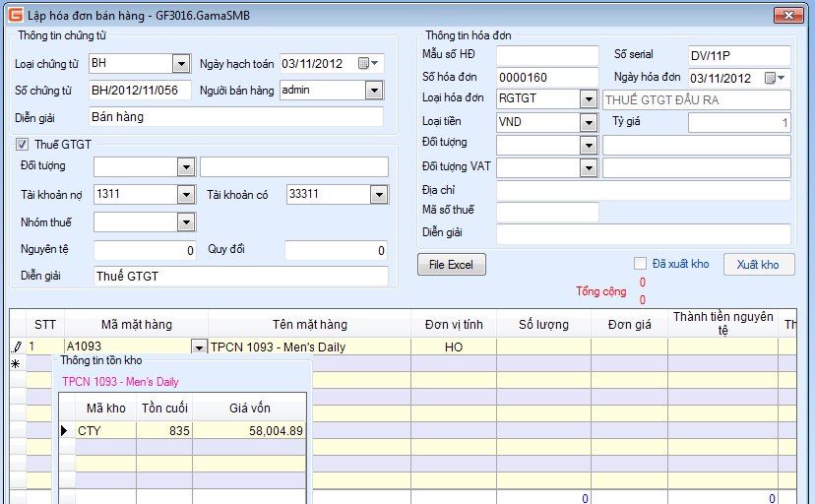
Task: Select the CTY warehouse row arrow indicator
Action: [x=66, y=430]
